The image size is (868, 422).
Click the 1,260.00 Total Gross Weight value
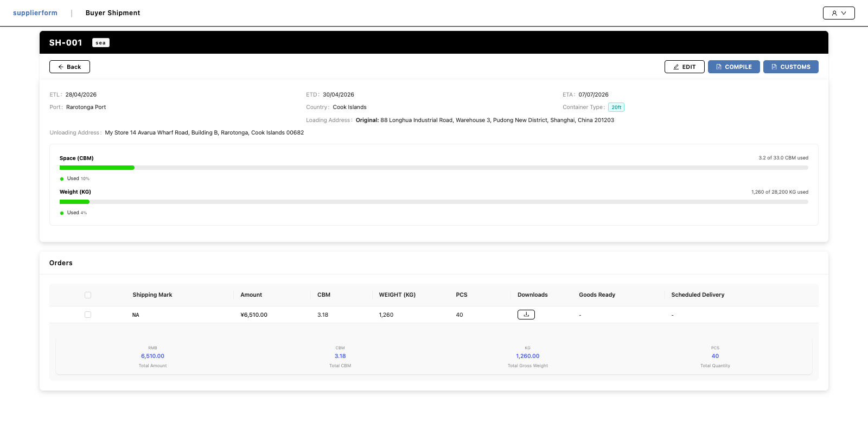coord(528,356)
